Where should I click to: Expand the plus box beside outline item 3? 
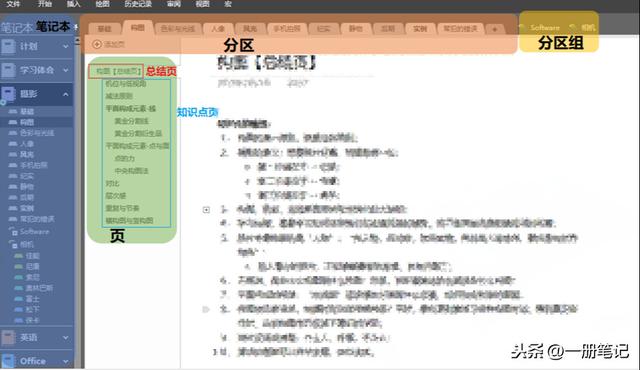tap(206, 210)
